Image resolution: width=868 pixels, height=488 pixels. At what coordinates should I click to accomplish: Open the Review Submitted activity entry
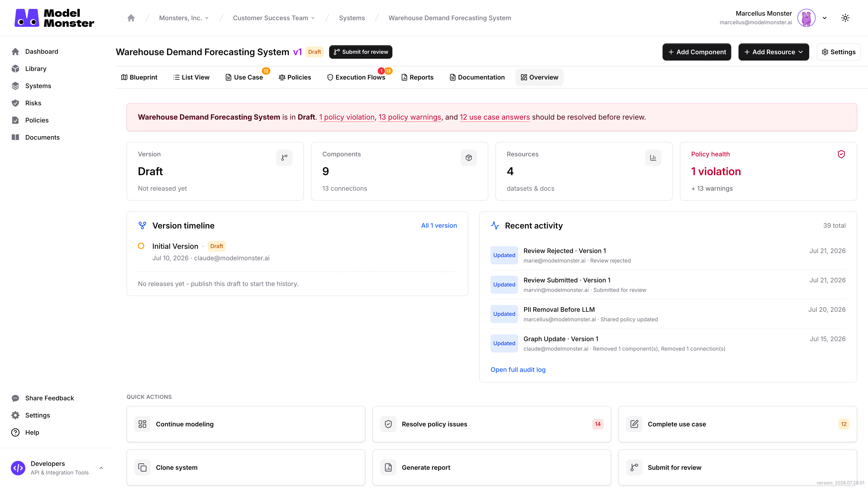coord(668,285)
